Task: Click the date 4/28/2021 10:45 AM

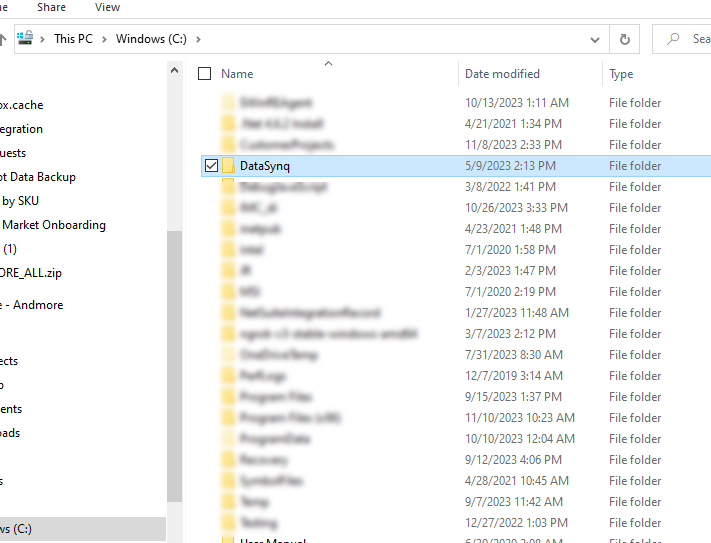Action: point(516,481)
